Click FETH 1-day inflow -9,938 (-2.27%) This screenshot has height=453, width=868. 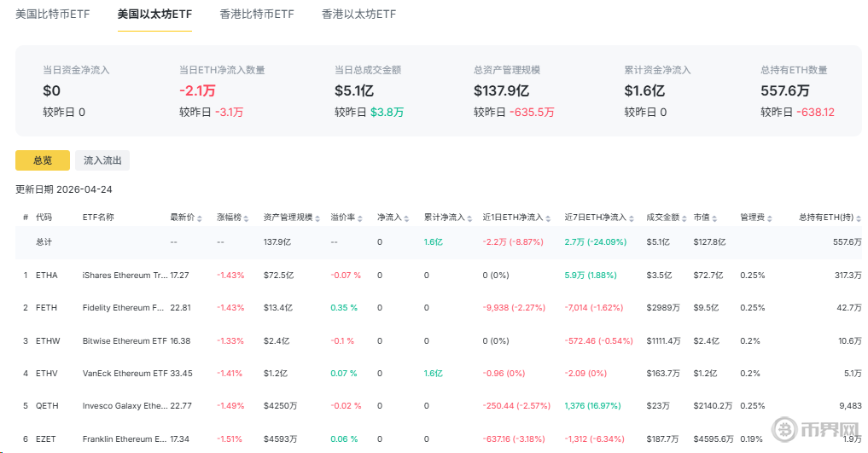514,307
